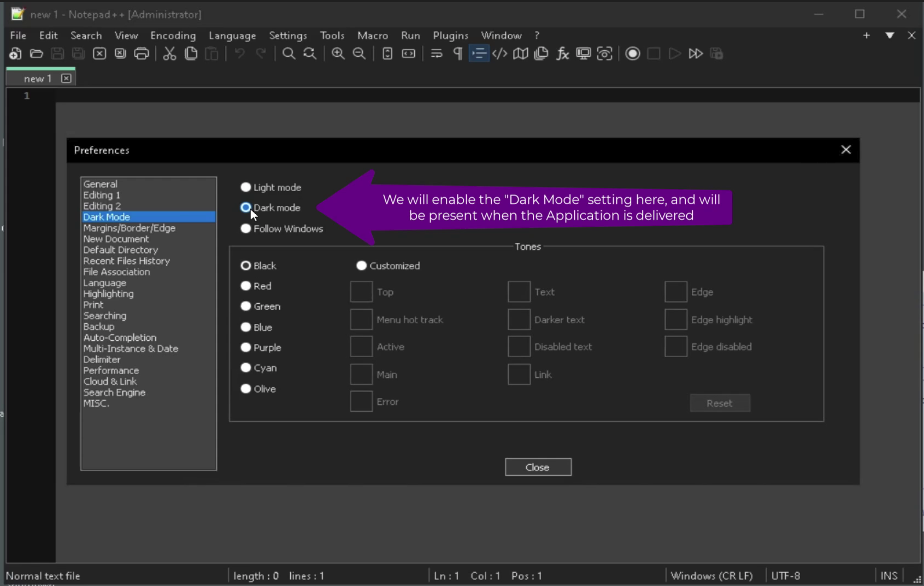Screen dimensions: 924x586
Task: Print the document using the printer icon
Action: click(142, 54)
